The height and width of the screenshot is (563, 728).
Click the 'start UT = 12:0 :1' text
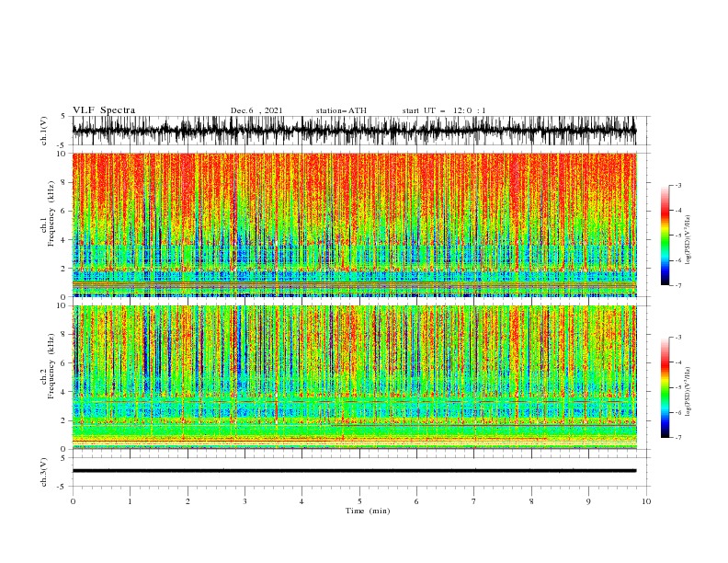pyautogui.click(x=444, y=110)
